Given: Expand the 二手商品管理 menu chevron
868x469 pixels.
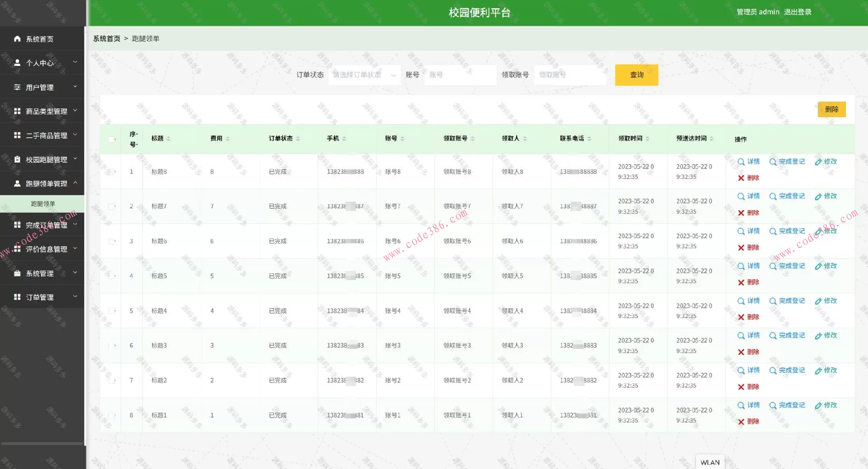Looking at the screenshot, I should (75, 135).
